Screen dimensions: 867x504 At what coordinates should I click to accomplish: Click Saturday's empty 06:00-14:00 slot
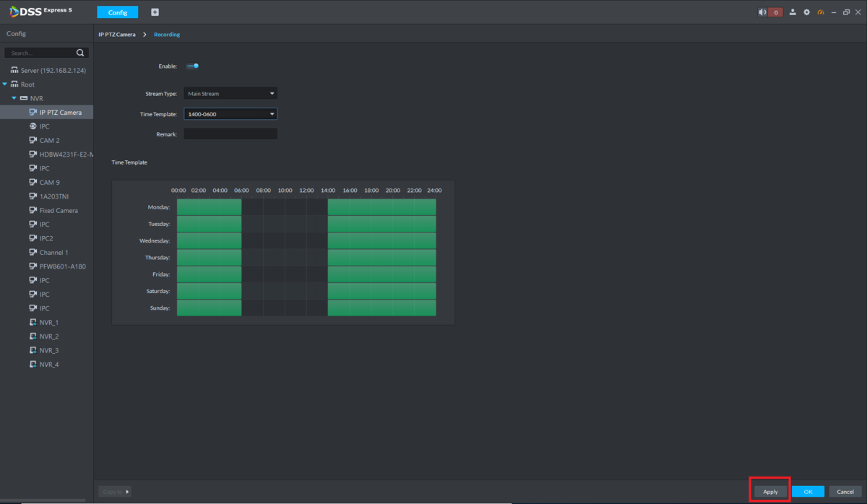(285, 291)
